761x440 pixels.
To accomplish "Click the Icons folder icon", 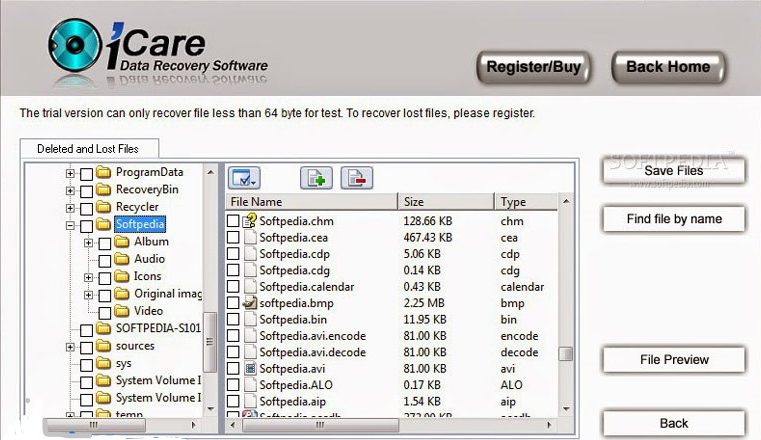I will pos(122,276).
